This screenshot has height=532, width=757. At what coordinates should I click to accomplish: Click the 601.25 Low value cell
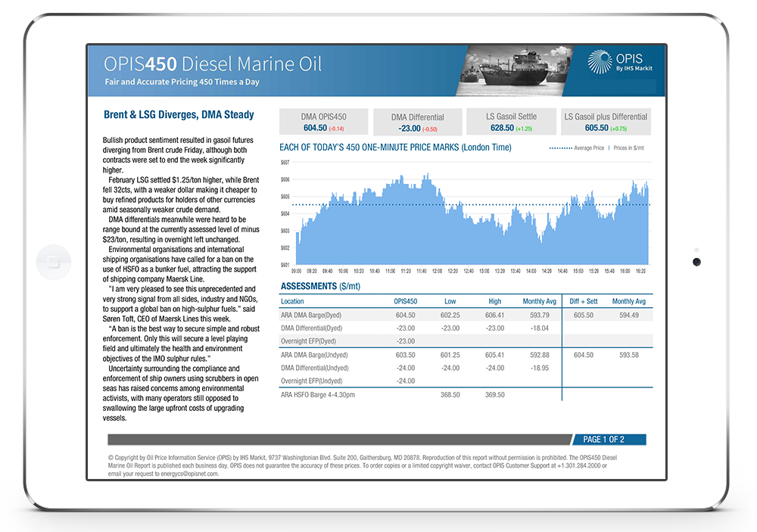[x=450, y=355]
